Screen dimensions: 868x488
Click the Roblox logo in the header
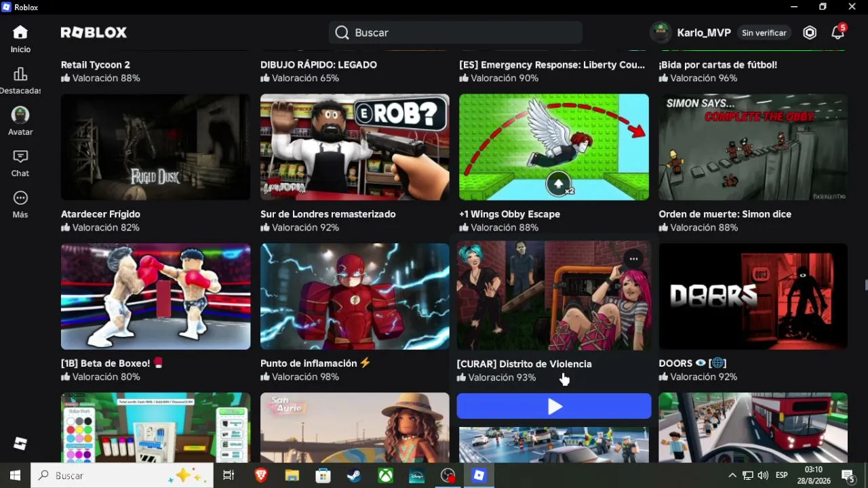(94, 33)
